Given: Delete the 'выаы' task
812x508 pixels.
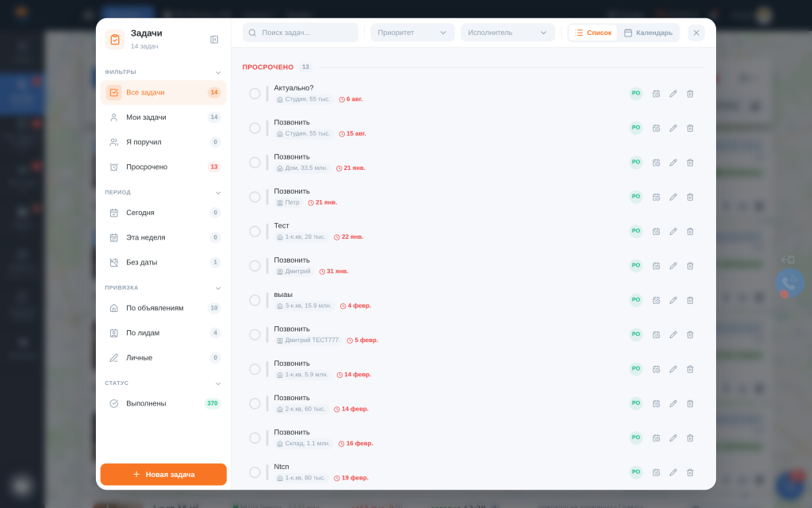Looking at the screenshot, I should [691, 300].
